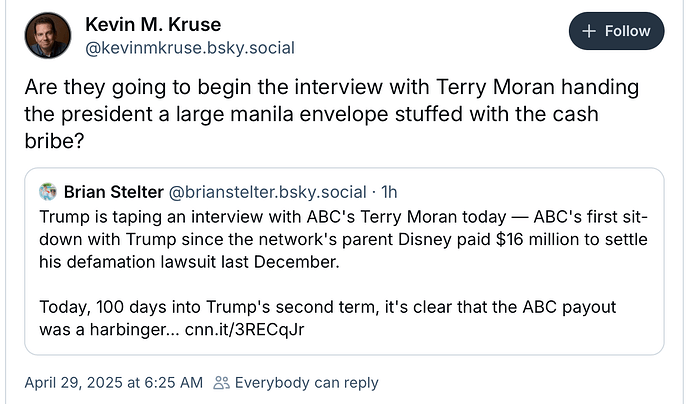
Task: Click the word 'bribe?' ending the post
Action: point(54,141)
